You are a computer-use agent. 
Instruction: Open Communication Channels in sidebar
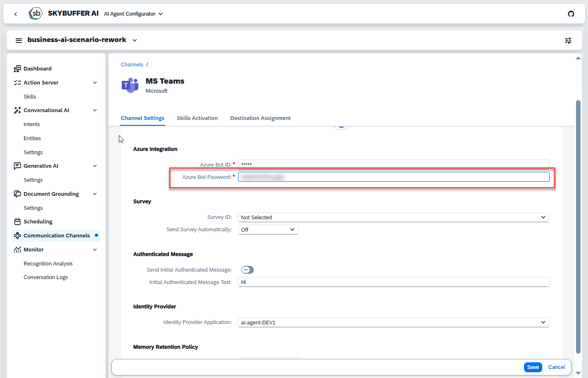[x=57, y=235]
